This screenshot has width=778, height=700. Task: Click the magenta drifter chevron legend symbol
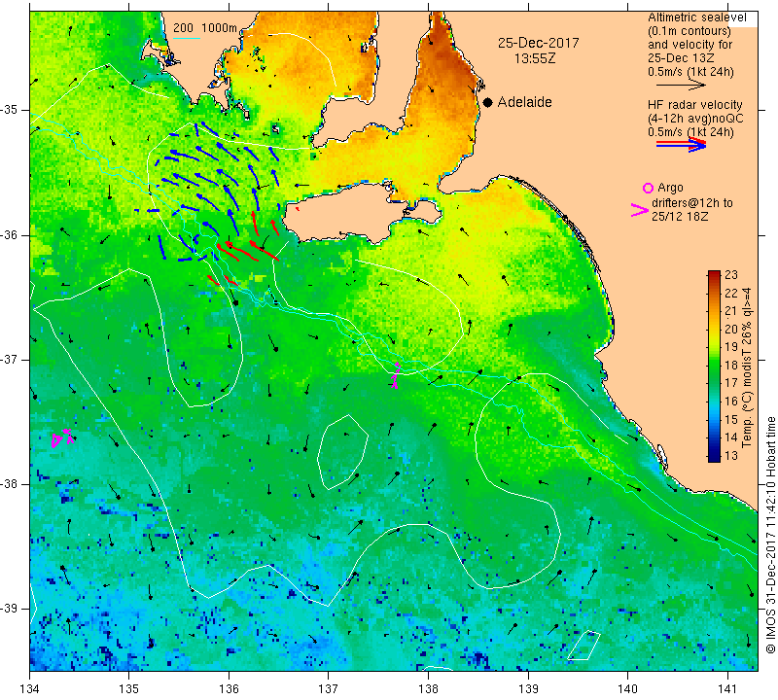click(639, 210)
